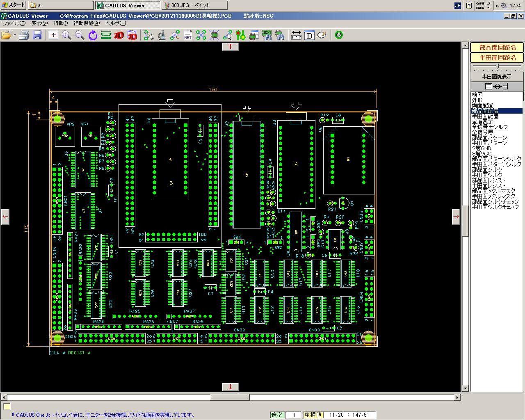Click the D toolbar icon
This screenshot has width=525, height=420.
309,35
